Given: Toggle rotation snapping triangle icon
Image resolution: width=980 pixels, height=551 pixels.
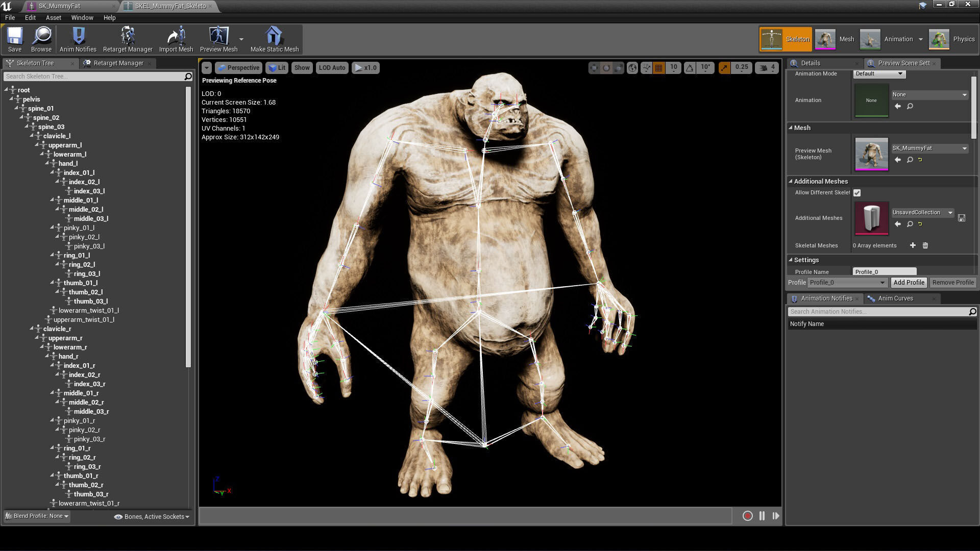Looking at the screenshot, I should [x=690, y=68].
